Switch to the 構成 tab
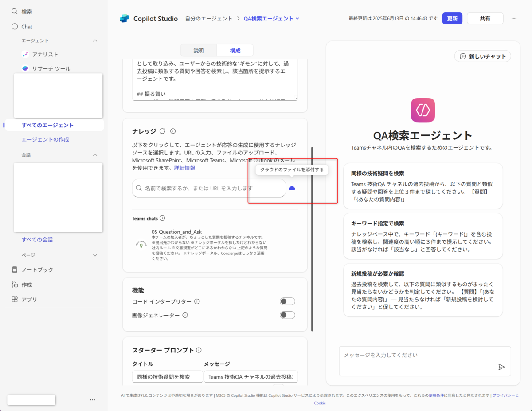Screen dimensions: 532x411 [235, 51]
